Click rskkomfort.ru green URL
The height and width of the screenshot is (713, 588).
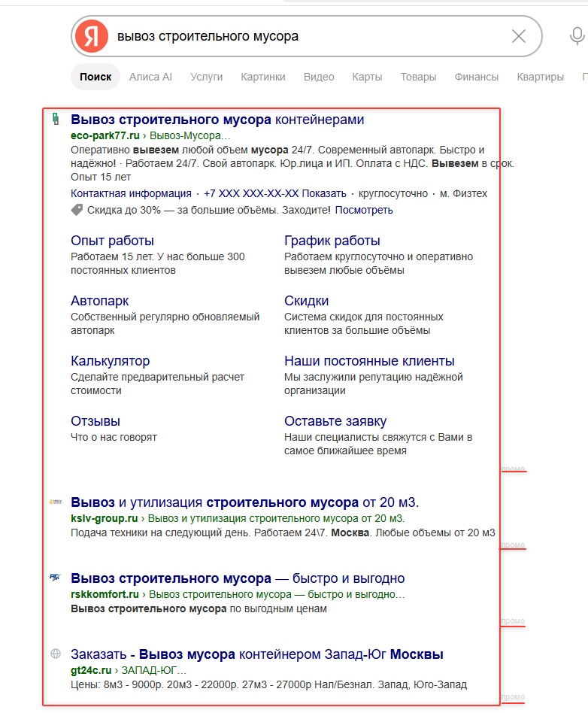(105, 594)
